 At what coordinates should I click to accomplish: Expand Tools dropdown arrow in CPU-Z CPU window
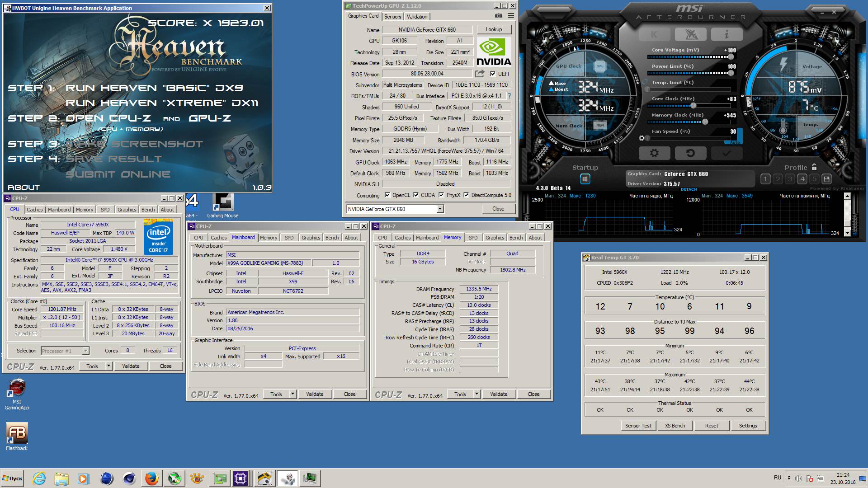pyautogui.click(x=108, y=366)
